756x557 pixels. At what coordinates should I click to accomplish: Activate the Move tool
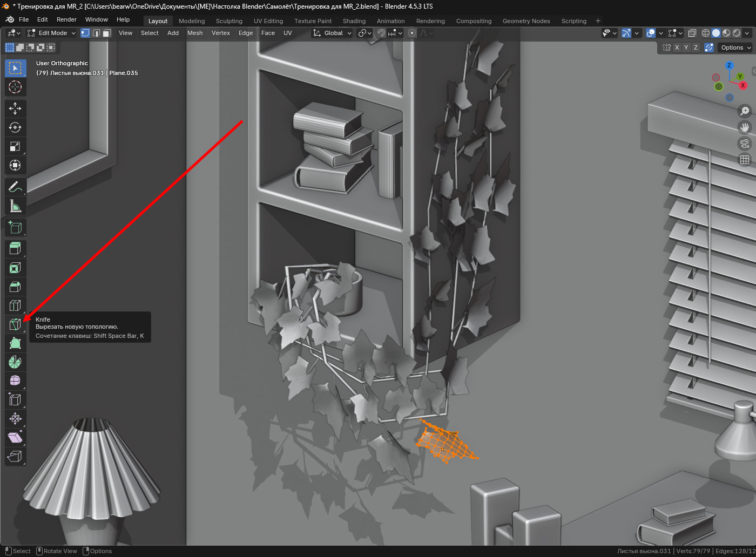click(x=15, y=108)
